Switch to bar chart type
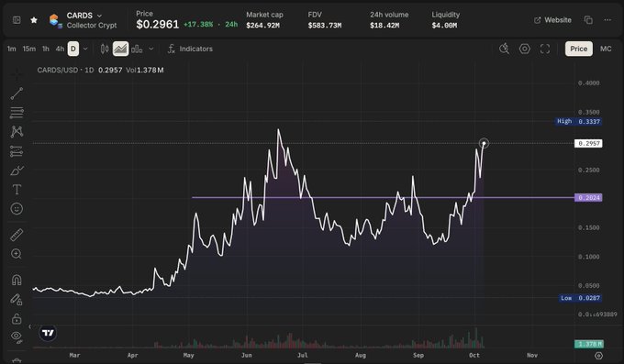The image size is (624, 364). click(x=137, y=49)
